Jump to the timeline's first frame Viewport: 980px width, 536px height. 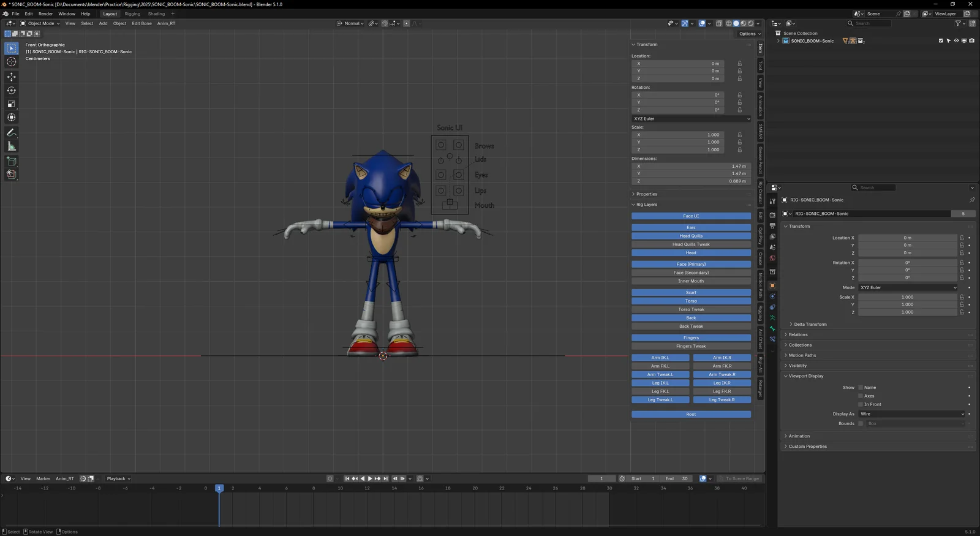click(x=347, y=478)
